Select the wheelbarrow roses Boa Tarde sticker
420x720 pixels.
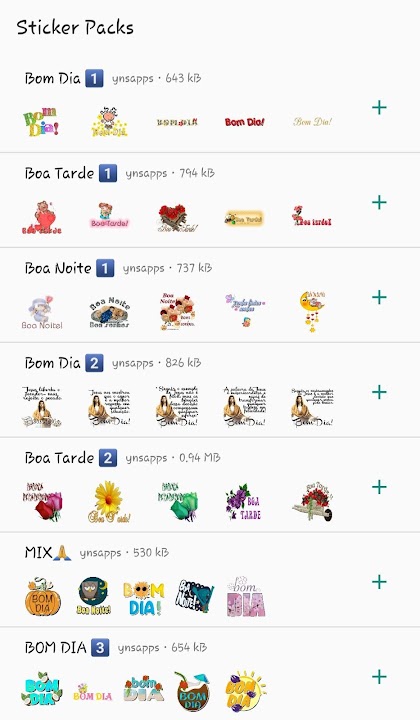pyautogui.click(x=313, y=501)
